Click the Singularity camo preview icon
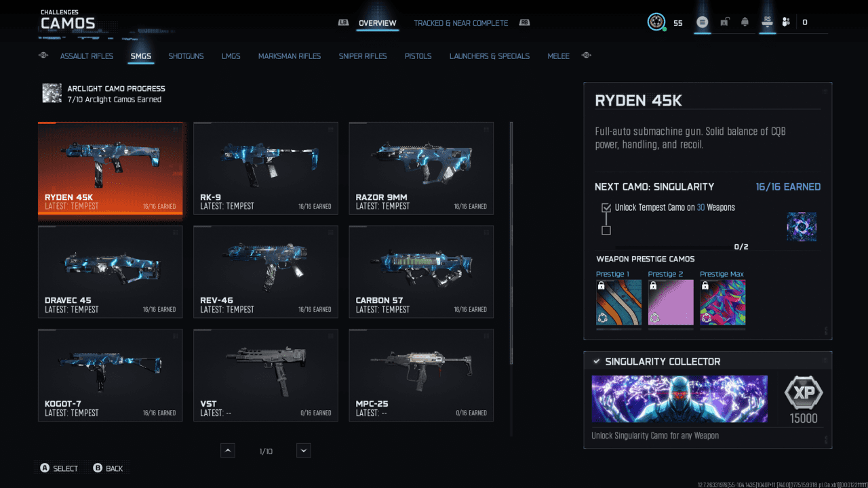The width and height of the screenshot is (868, 488). click(801, 227)
